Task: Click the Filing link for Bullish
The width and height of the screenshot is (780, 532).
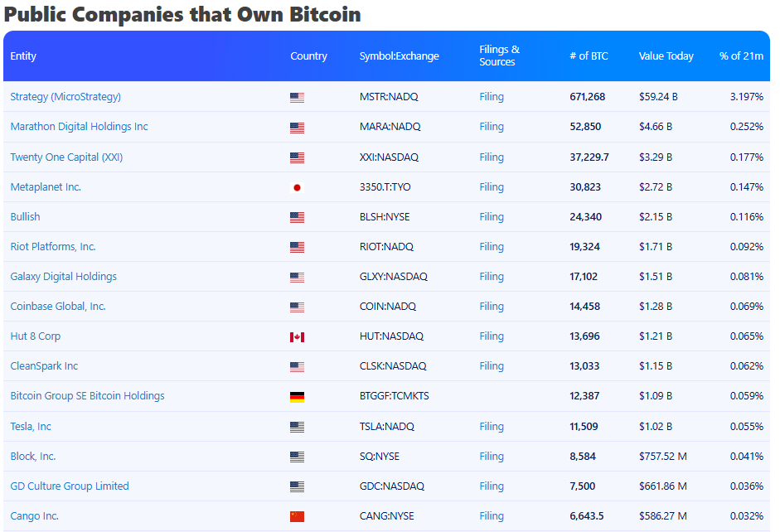Action: click(491, 217)
